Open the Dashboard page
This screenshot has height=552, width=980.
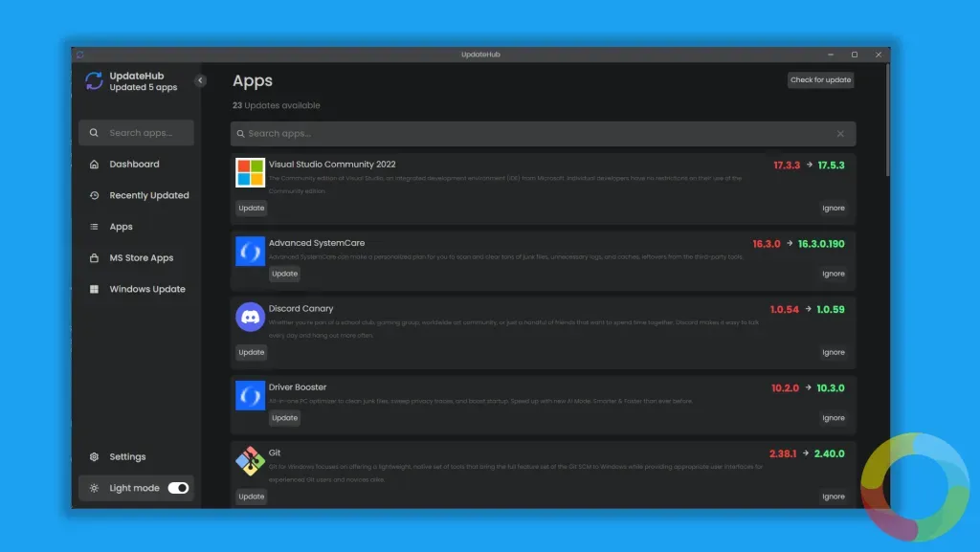[x=136, y=164]
